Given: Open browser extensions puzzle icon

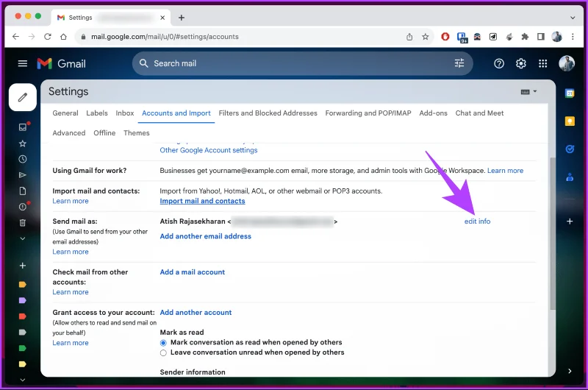Looking at the screenshot, I should click(525, 36).
